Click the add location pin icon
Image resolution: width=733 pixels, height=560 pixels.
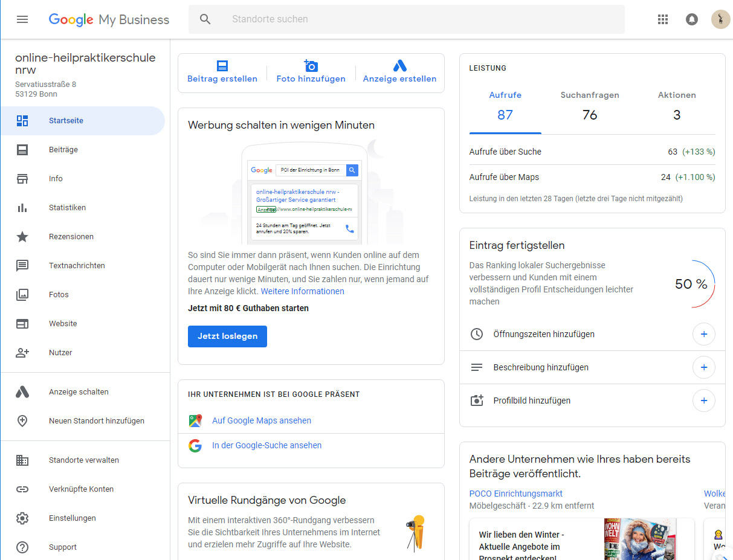pos(22,421)
